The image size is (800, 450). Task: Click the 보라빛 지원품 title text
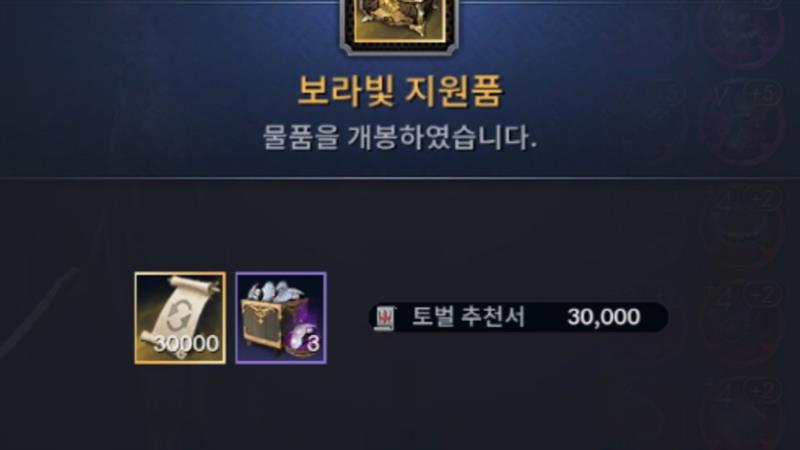[400, 92]
